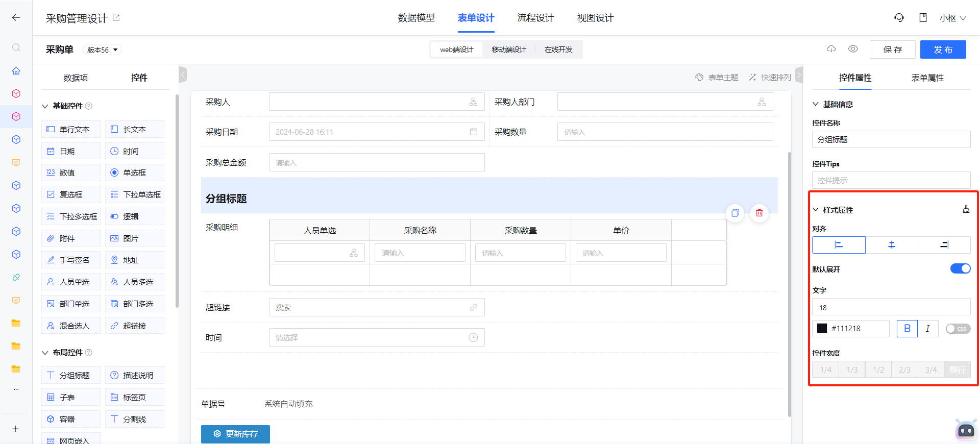
Task: Open the #111218 text color swatch
Action: tap(822, 328)
